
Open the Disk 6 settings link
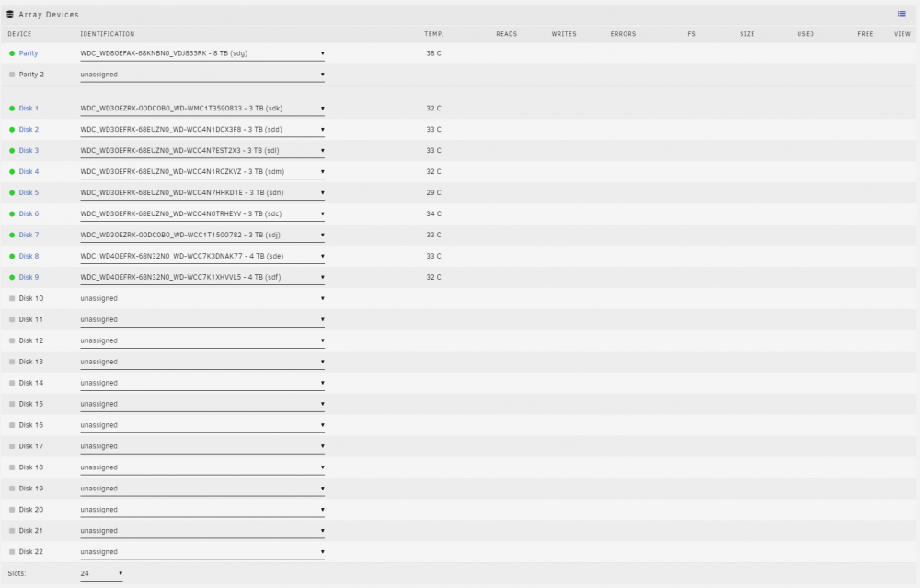point(29,214)
